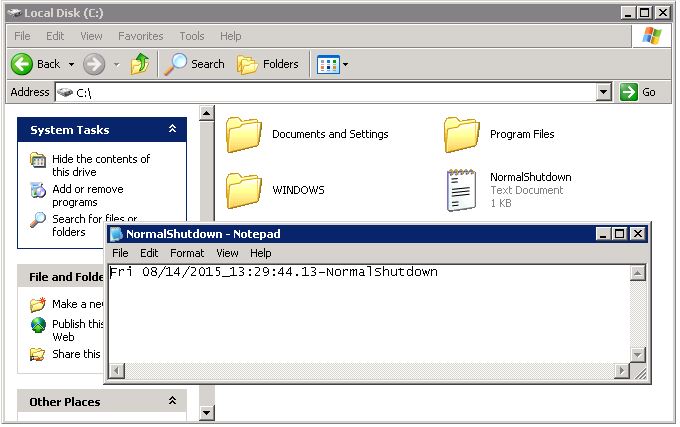This screenshot has height=427, width=680.
Task: Click the Views icon in toolbar
Action: (x=328, y=65)
